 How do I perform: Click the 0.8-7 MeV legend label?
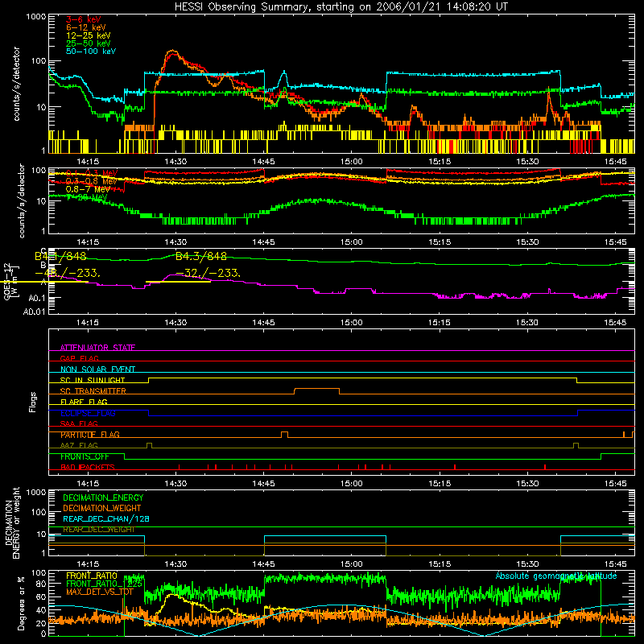88,189
